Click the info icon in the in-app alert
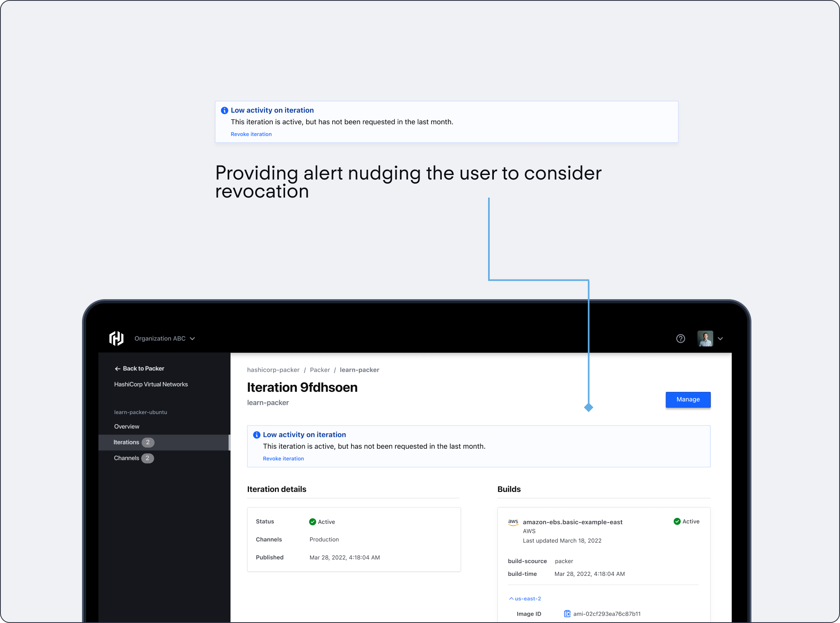 pos(257,435)
